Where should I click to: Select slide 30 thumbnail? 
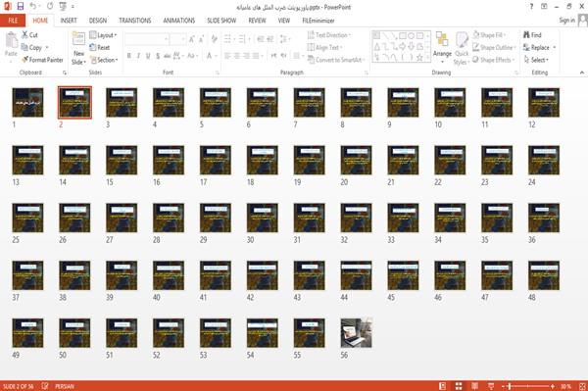coord(263,218)
